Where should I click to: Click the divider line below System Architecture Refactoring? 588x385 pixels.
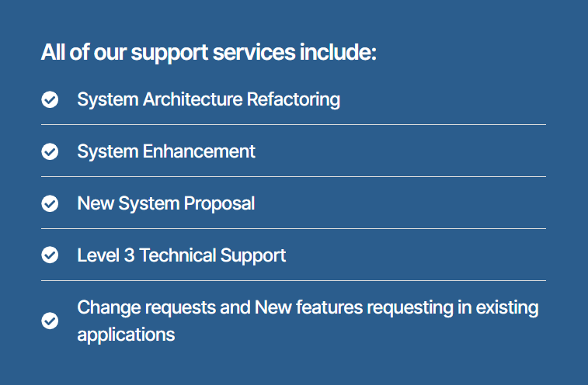(x=294, y=124)
